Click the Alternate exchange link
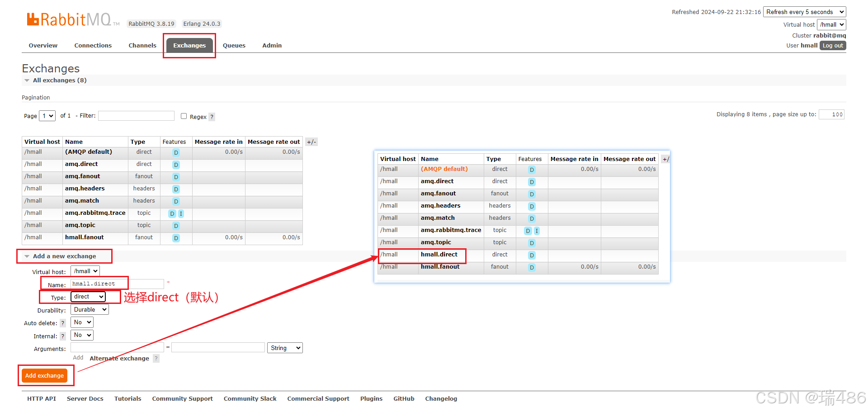This screenshot has height=412, width=868. coord(119,359)
